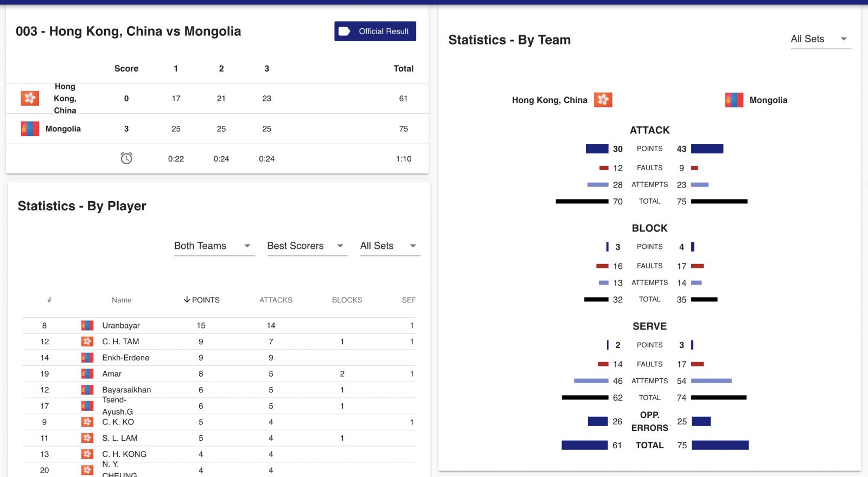Click Mongolia's attack points bar showing 43
The height and width of the screenshot is (477, 868).
pyautogui.click(x=707, y=149)
